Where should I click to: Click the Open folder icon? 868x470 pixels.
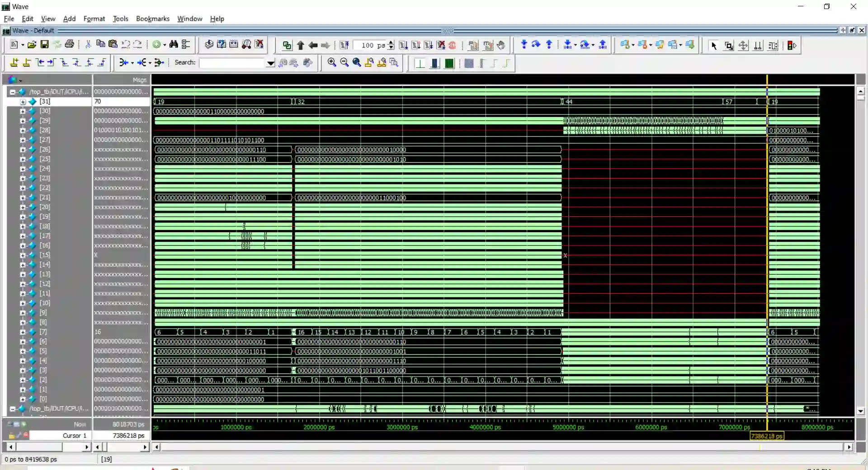pyautogui.click(x=32, y=45)
